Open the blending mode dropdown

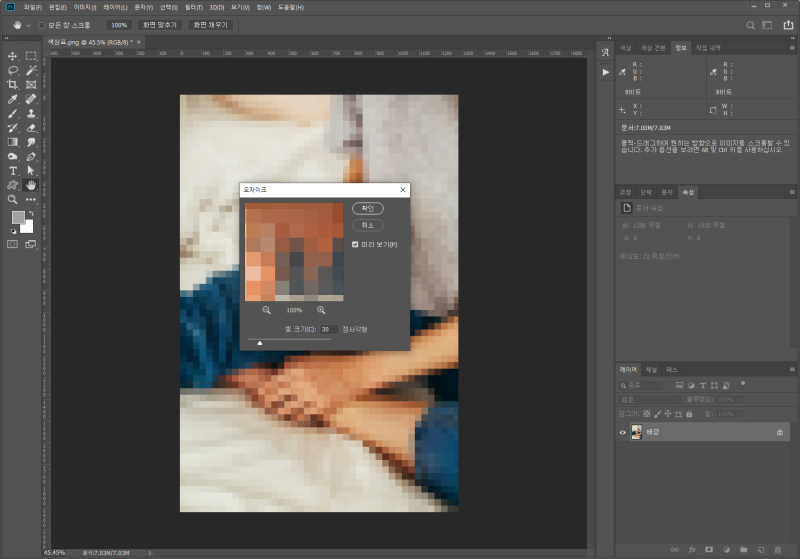coord(649,400)
